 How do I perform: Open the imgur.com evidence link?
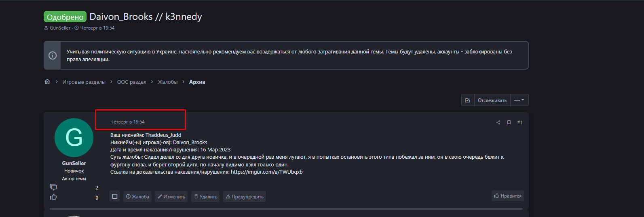tap(267, 172)
